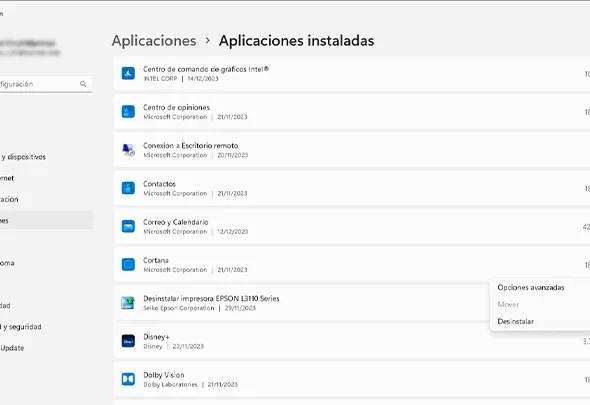
Task: Select Opciones avanzadas in context menu
Action: 531,288
